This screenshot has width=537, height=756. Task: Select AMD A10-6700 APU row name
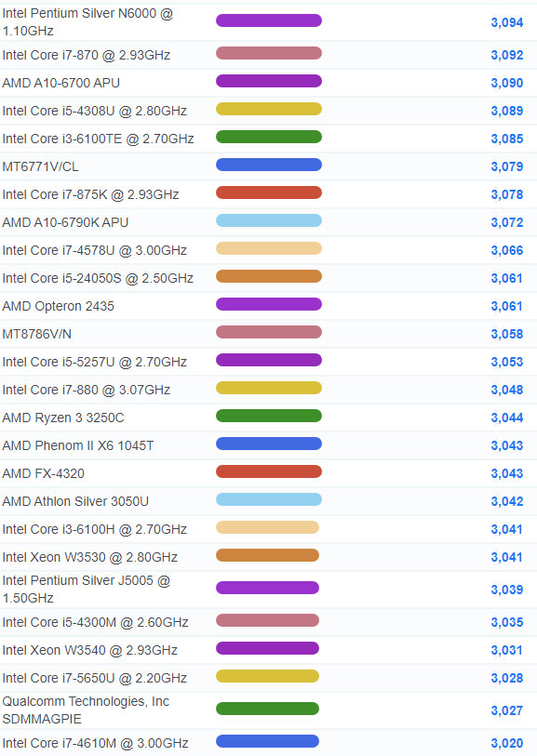60,83
